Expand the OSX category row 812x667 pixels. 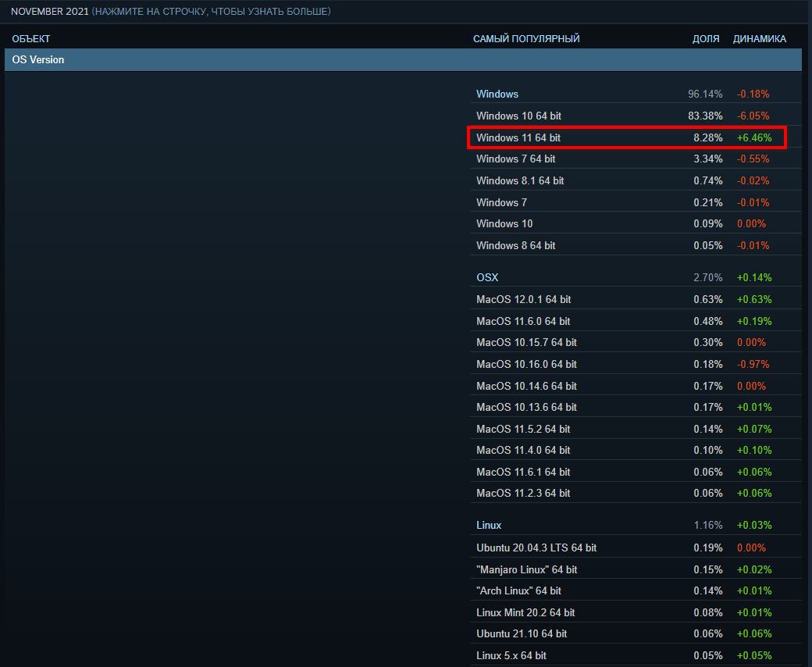pyautogui.click(x=487, y=277)
